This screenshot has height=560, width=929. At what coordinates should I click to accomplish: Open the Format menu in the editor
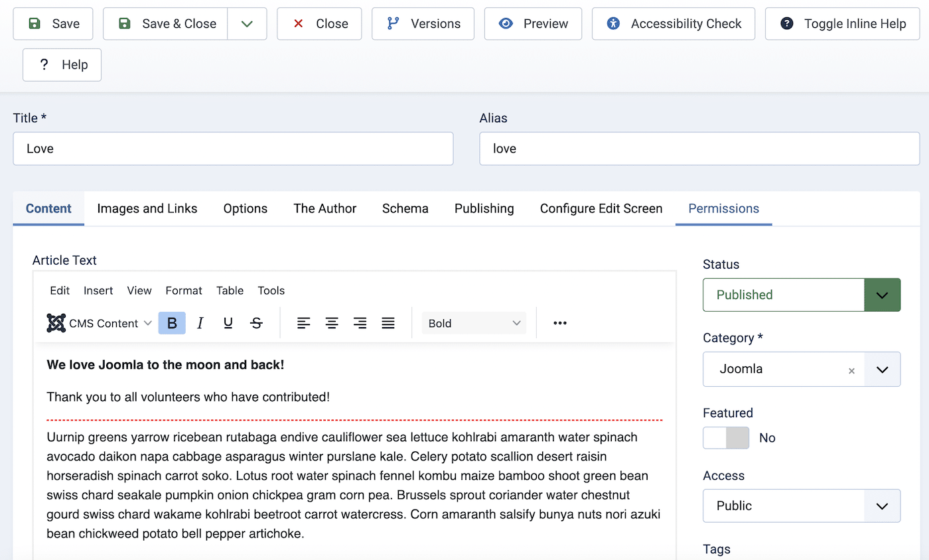pos(184,291)
